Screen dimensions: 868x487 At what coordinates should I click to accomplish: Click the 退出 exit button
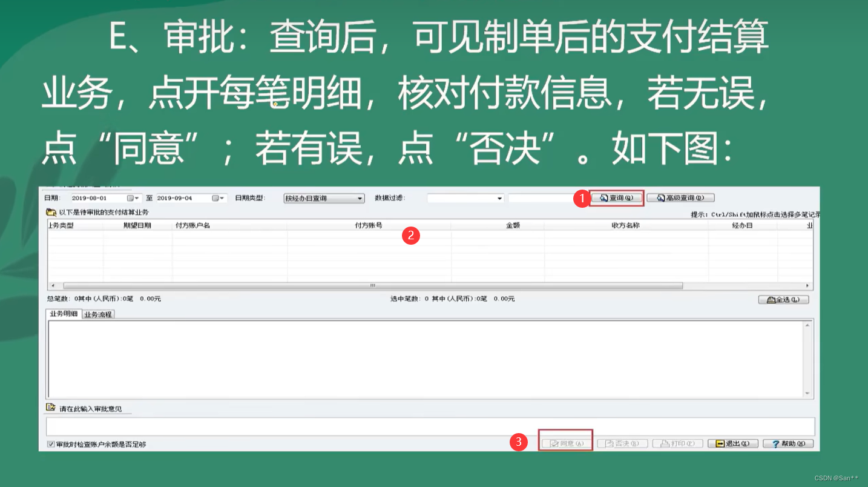(x=732, y=444)
